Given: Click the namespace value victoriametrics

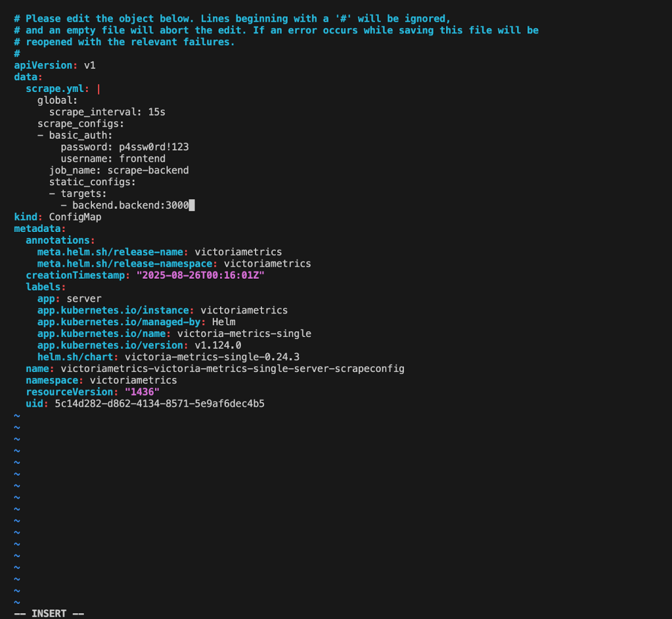Looking at the screenshot, I should (x=133, y=380).
